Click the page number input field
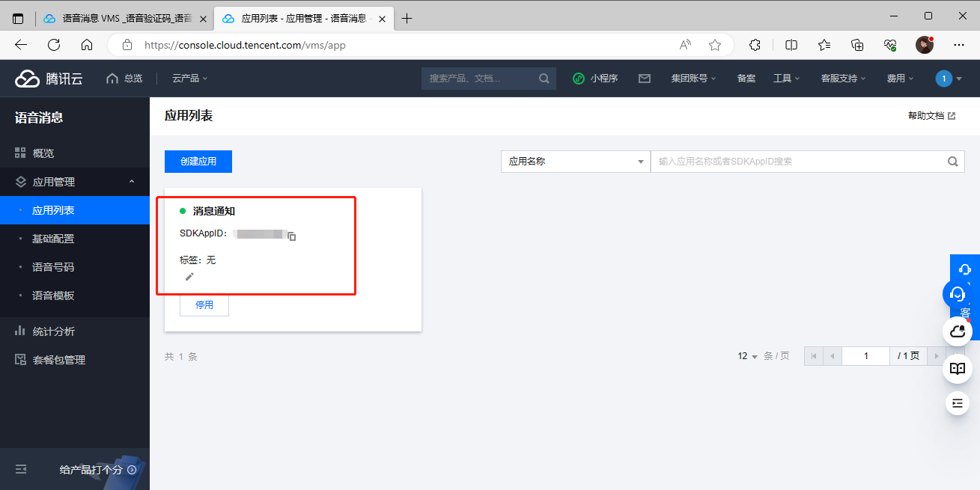Image resolution: width=980 pixels, height=490 pixels. pyautogui.click(x=865, y=356)
